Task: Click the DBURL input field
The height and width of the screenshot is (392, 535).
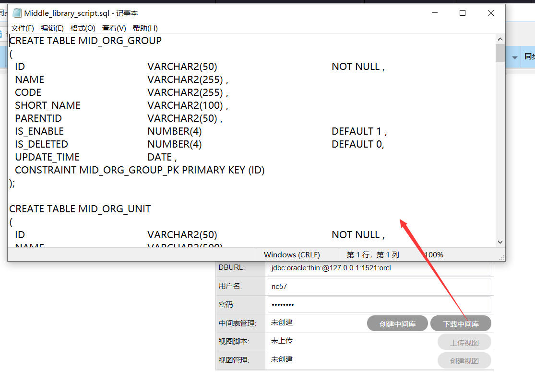Action: pos(379,268)
